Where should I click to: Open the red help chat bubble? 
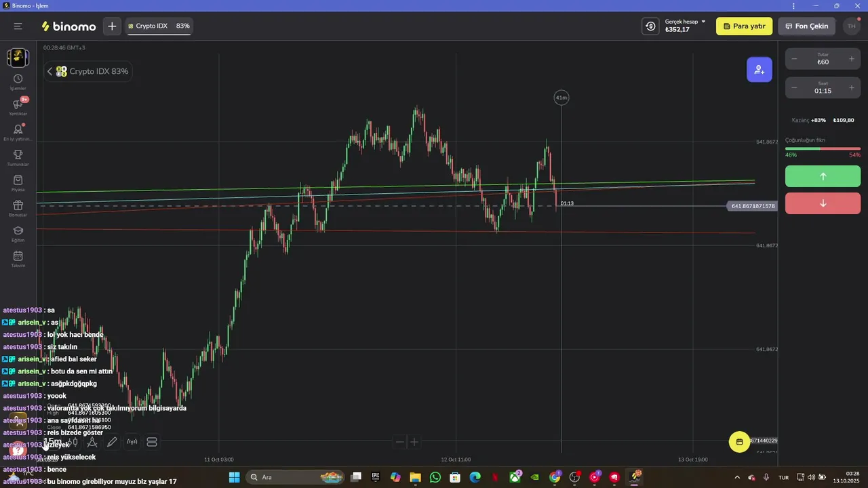coord(18,450)
